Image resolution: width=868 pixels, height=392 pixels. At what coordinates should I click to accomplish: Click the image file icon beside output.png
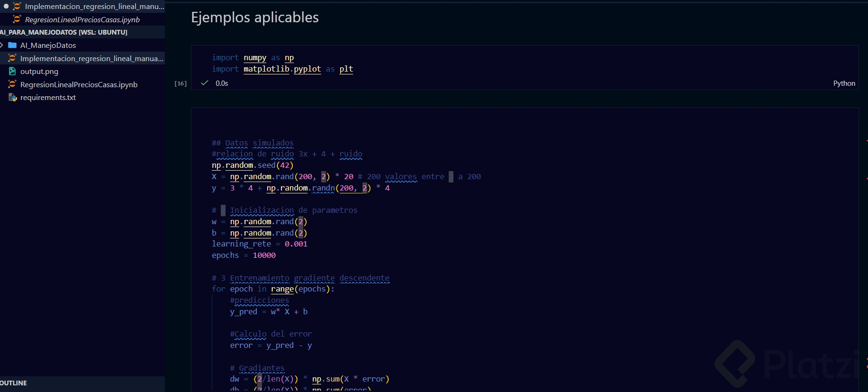pos(12,71)
